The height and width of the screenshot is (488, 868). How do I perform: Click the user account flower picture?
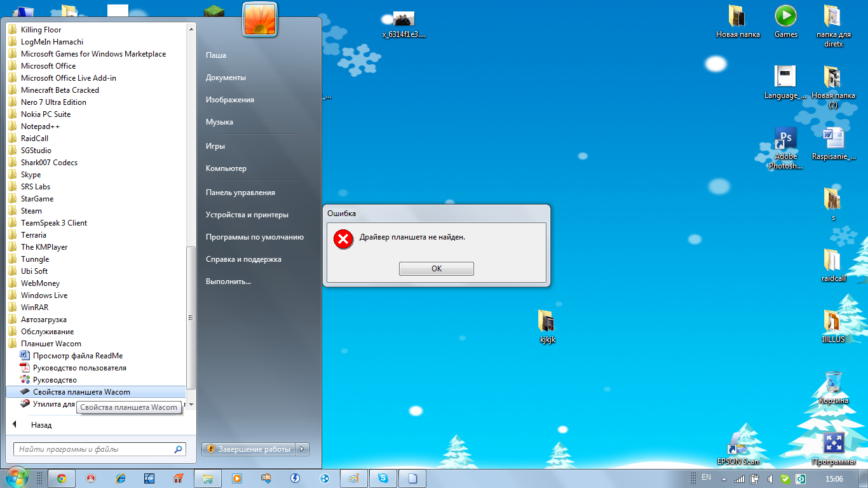click(259, 18)
